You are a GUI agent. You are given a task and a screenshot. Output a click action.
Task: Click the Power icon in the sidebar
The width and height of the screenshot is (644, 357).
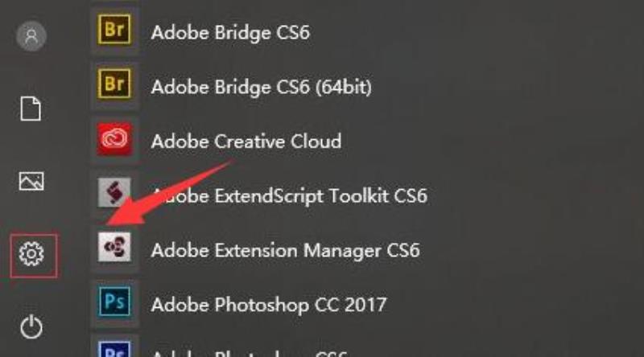coord(31,326)
